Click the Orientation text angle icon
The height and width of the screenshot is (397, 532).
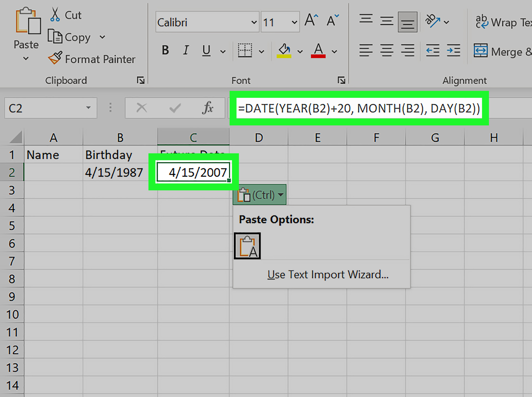(x=432, y=21)
